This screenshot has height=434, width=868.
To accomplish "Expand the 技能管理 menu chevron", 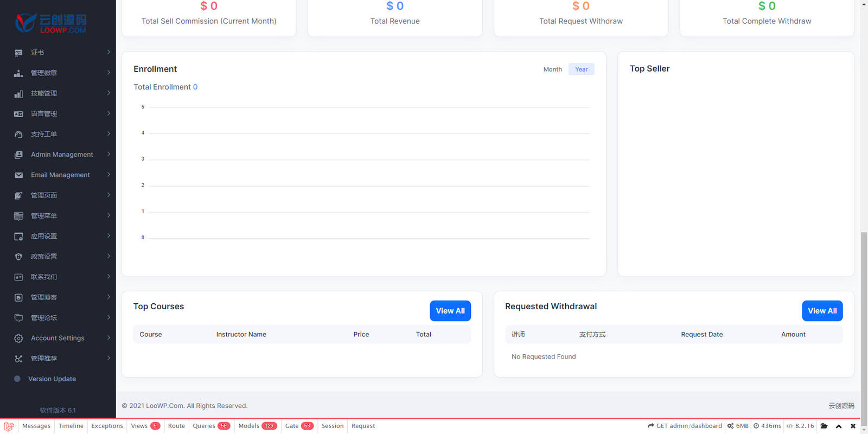I will (108, 93).
